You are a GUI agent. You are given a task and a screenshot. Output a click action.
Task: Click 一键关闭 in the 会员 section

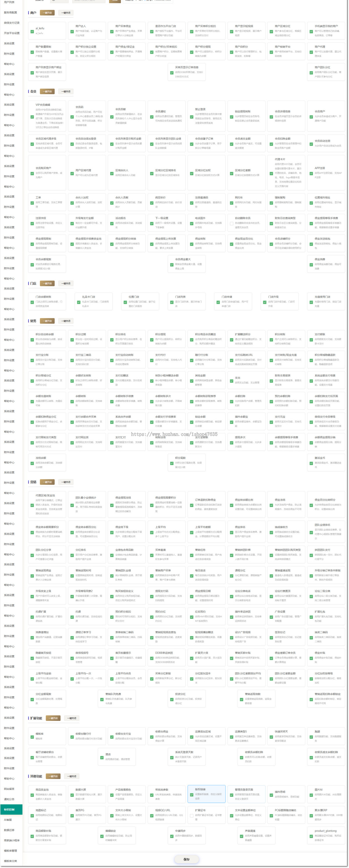point(66,92)
